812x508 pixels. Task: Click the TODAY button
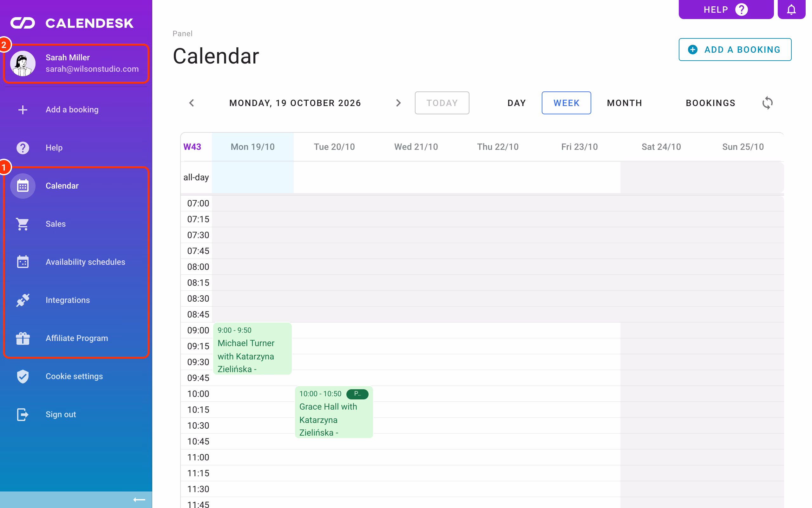pos(442,103)
